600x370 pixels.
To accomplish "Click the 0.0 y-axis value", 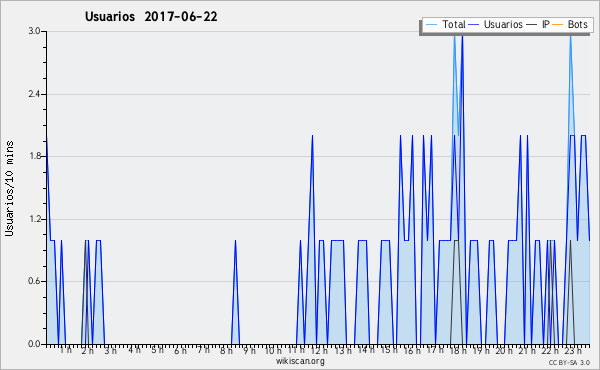I will pos(34,344).
